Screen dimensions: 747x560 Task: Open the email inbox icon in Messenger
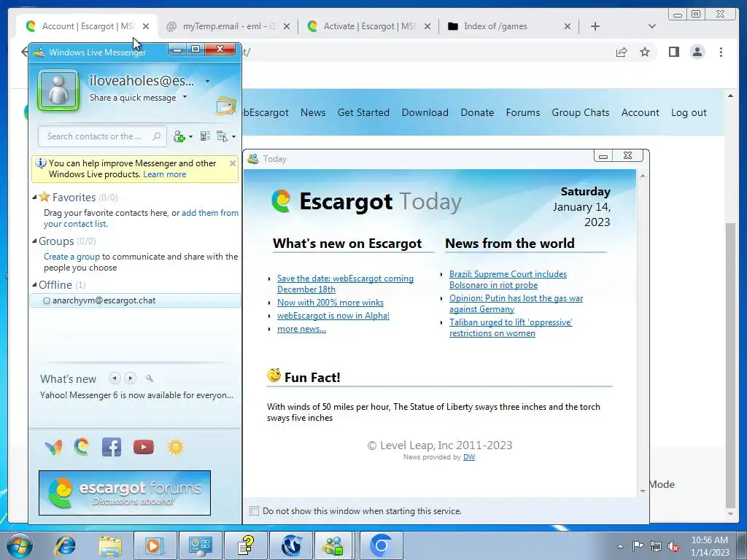[226, 106]
